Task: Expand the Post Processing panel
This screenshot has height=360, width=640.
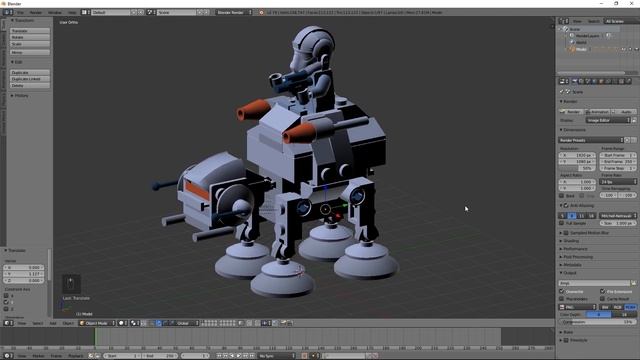Action: (x=578, y=257)
